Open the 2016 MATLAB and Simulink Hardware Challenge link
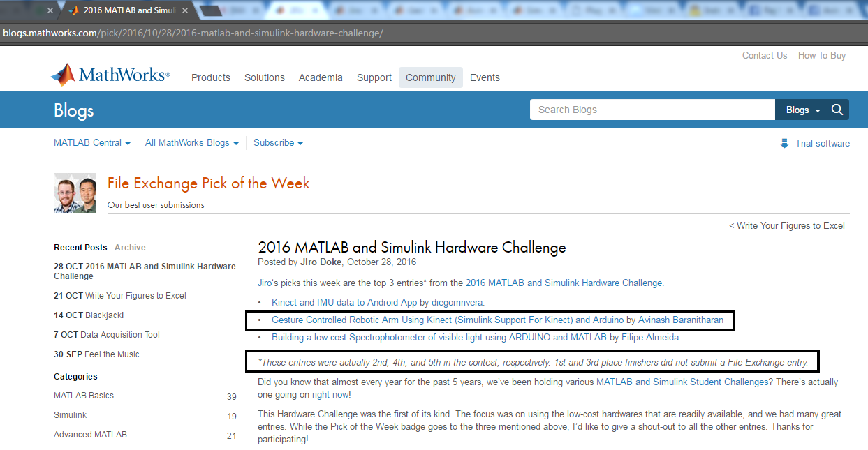868x450 pixels. 564,283
